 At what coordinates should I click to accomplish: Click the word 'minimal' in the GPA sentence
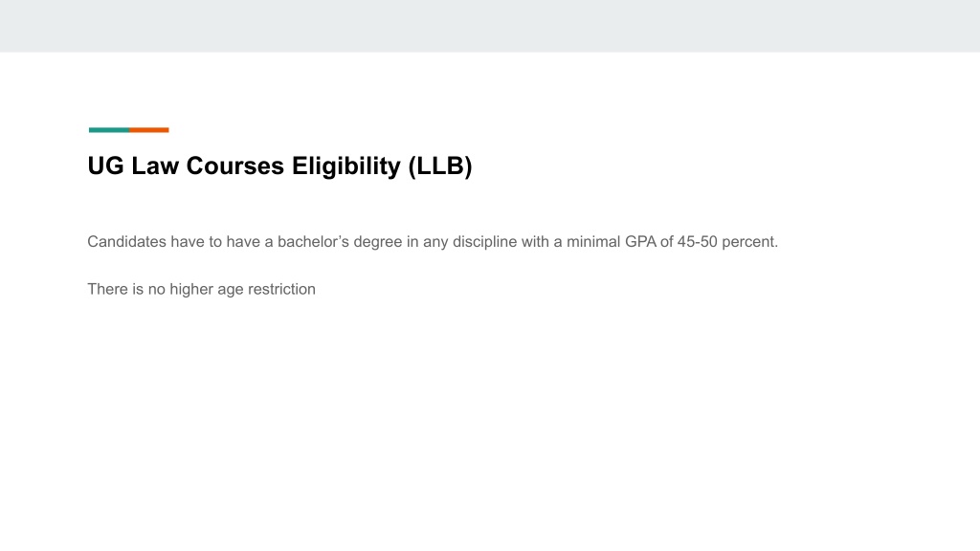coord(593,242)
